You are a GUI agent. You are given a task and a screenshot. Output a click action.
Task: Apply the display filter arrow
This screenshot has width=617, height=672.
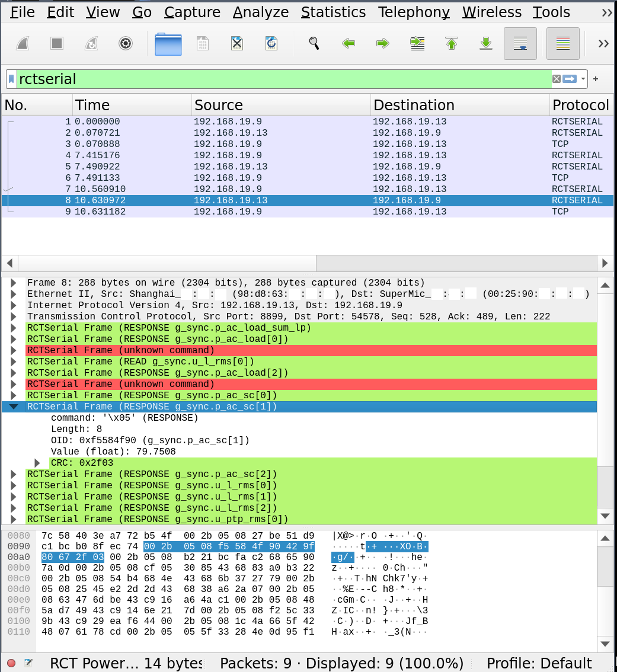tap(570, 79)
